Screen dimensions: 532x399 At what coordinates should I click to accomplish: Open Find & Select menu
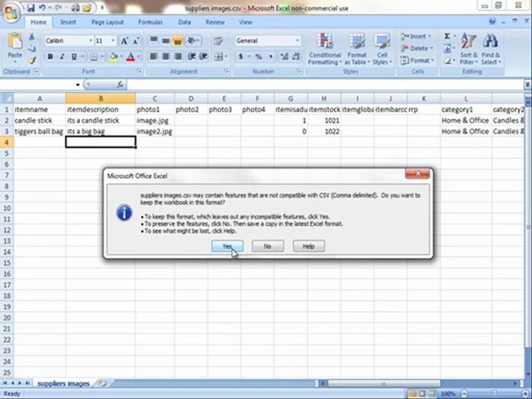click(490, 49)
